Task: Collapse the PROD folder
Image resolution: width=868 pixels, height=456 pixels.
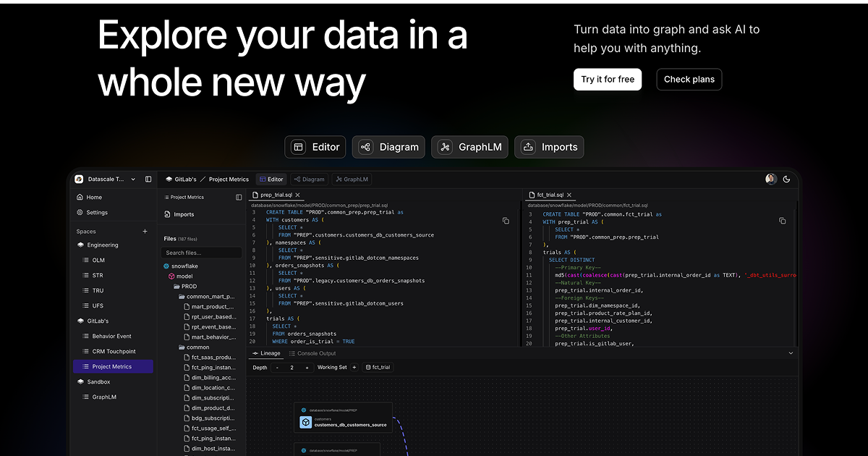Action: click(x=185, y=286)
